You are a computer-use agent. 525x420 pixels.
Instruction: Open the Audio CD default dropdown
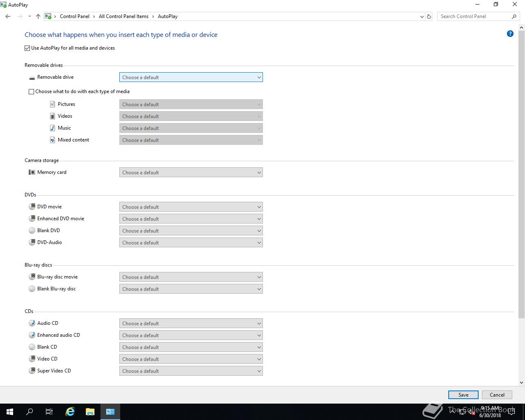[191, 323]
